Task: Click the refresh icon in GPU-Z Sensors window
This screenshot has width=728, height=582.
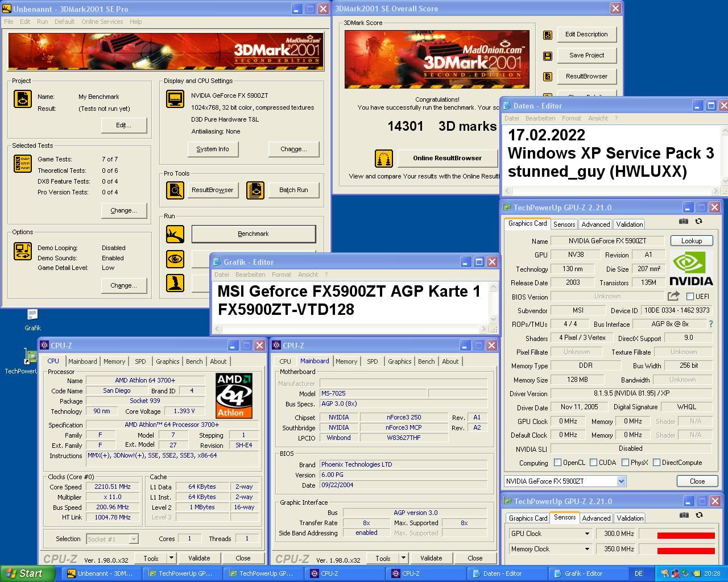Action: [x=699, y=515]
